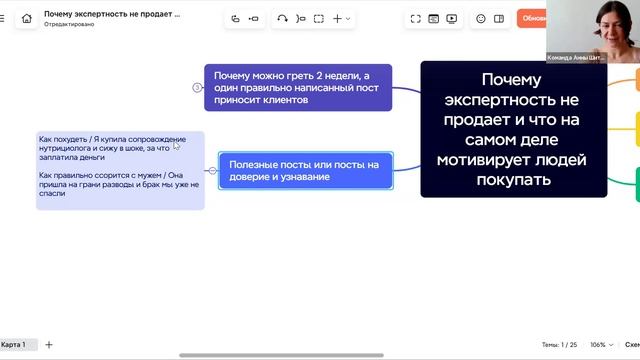The image size is (640, 360).
Task: Select the yellow topic at the right edge
Action: (638, 129)
